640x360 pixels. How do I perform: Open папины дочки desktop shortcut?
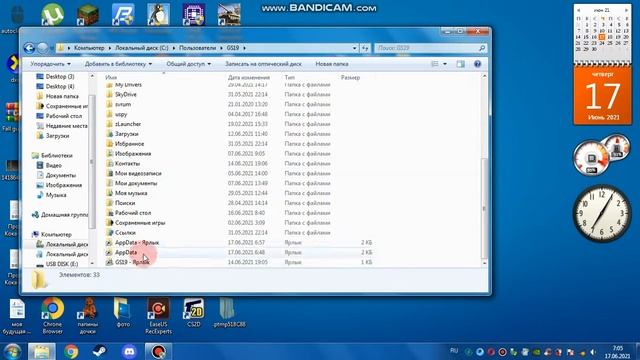tap(88, 316)
